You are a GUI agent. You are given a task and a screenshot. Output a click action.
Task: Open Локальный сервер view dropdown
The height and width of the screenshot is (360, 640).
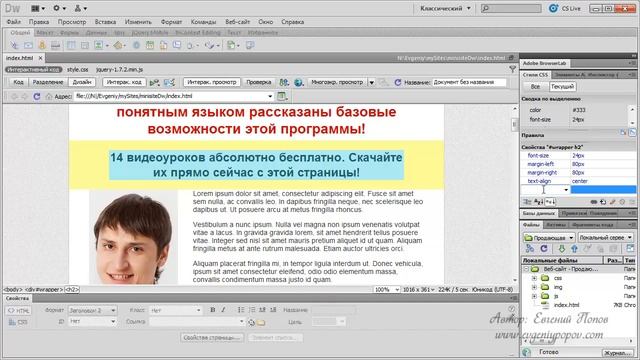click(x=605, y=238)
